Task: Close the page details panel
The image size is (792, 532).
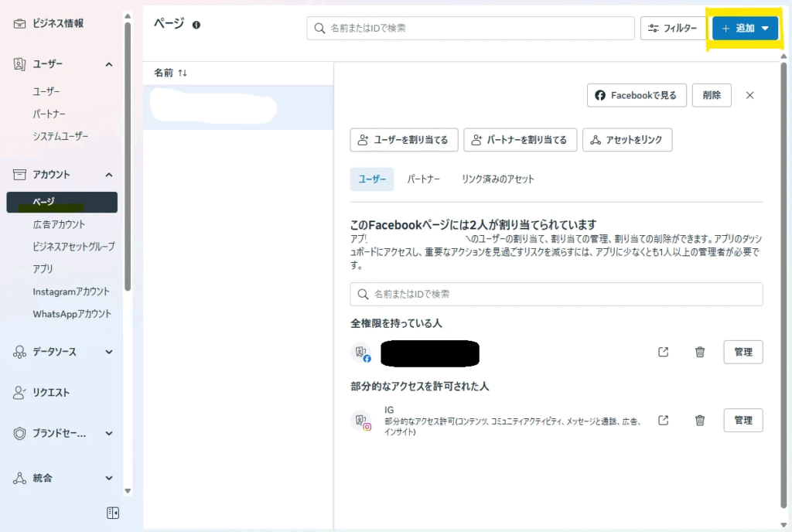Action: [x=749, y=95]
